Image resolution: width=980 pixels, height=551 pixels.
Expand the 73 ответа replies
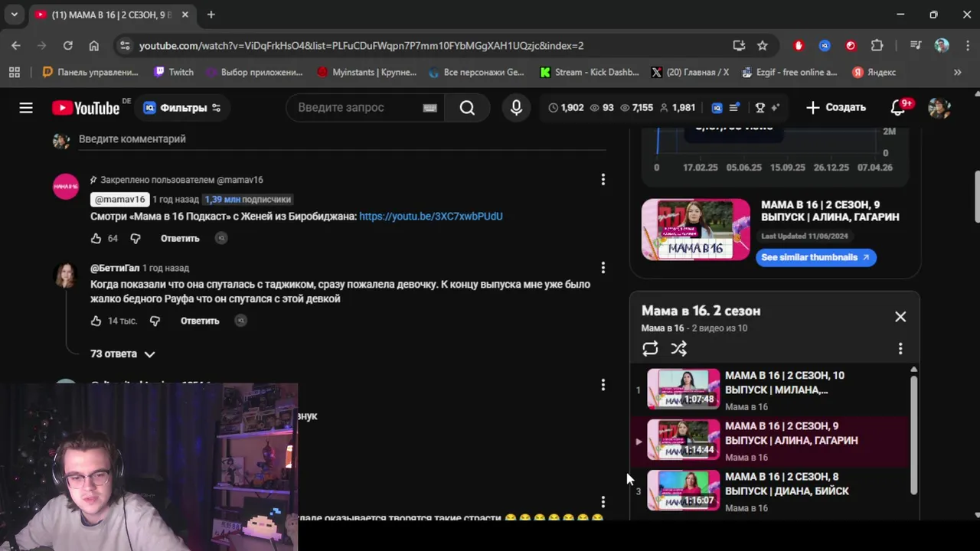[x=122, y=354]
